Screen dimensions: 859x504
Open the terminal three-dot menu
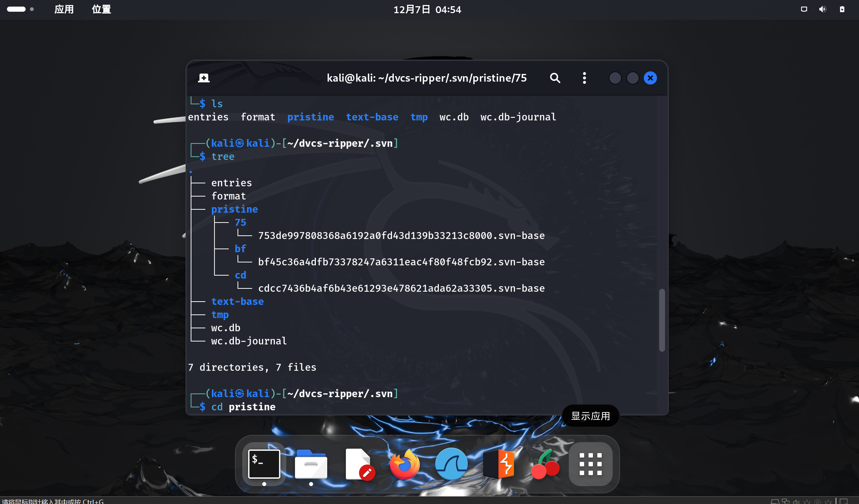point(584,78)
